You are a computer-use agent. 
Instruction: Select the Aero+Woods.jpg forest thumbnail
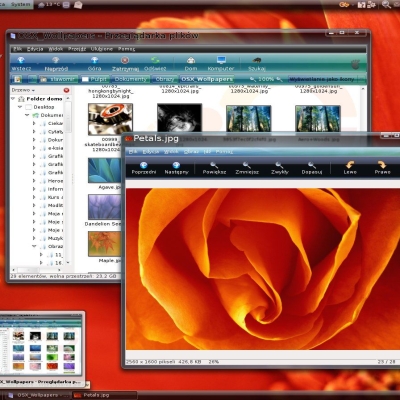[318, 119]
